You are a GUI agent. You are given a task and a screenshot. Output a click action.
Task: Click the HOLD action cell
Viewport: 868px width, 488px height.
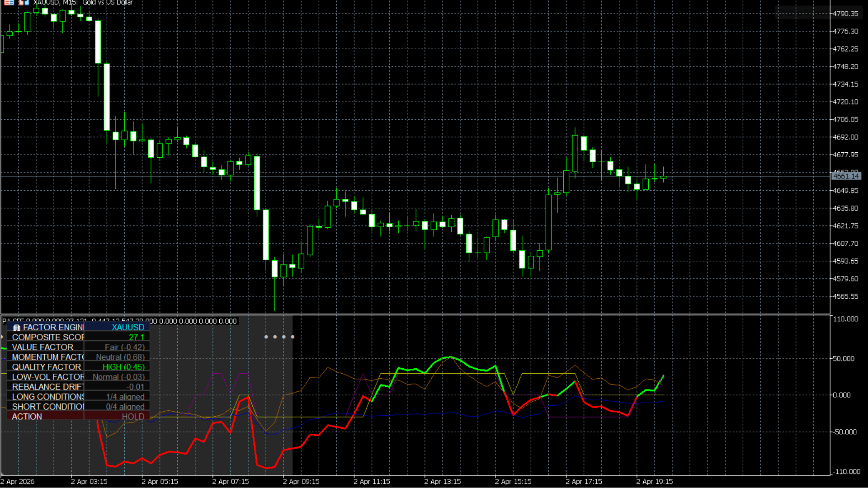[x=133, y=417]
